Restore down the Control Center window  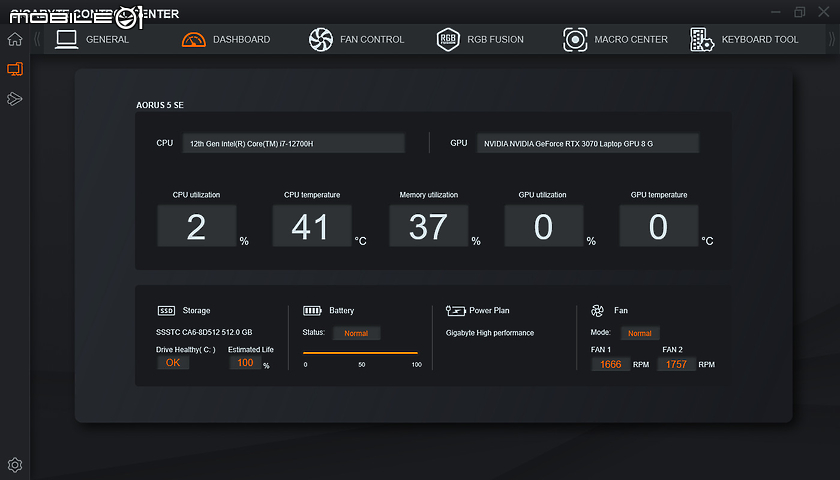pyautogui.click(x=800, y=12)
